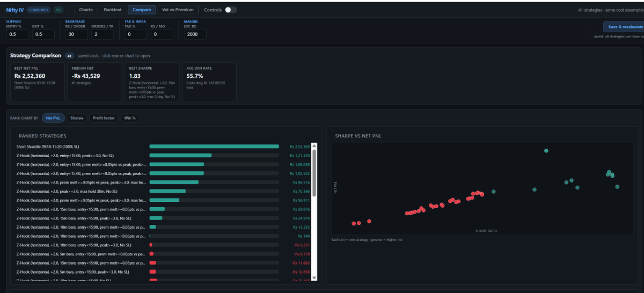Click the Rs 96,516 value
The width and height of the screenshot is (644, 293).
pos(301,182)
